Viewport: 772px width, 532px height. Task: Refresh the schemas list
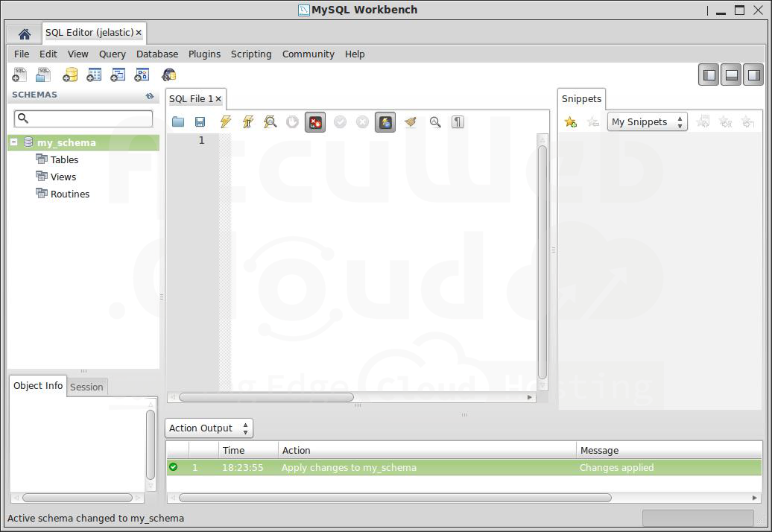click(x=150, y=95)
